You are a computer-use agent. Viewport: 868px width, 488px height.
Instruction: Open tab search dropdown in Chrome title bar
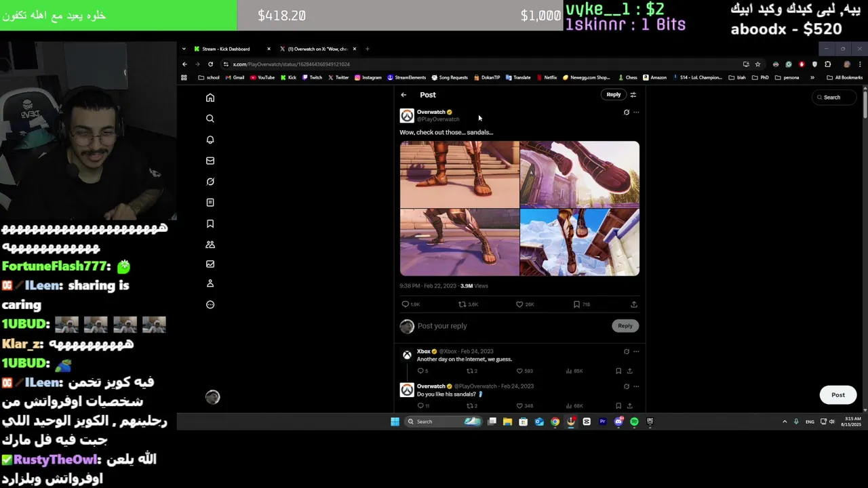click(184, 49)
